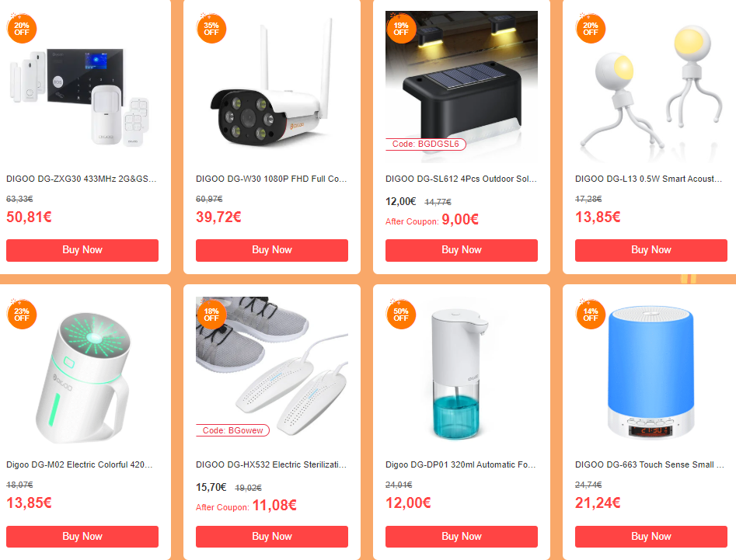Screen dimensions: 736x560
Task: Click the 35% OFF badge on W30 camera
Action: [211, 29]
